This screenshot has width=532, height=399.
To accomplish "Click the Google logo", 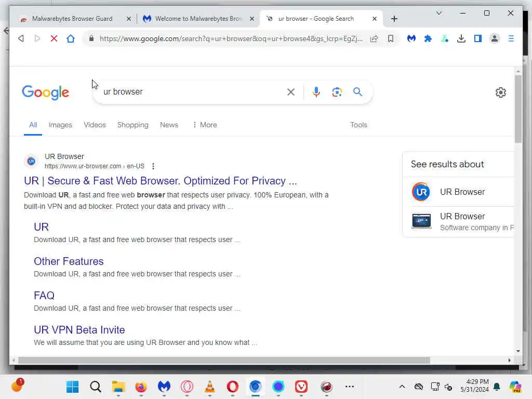I will [x=46, y=92].
